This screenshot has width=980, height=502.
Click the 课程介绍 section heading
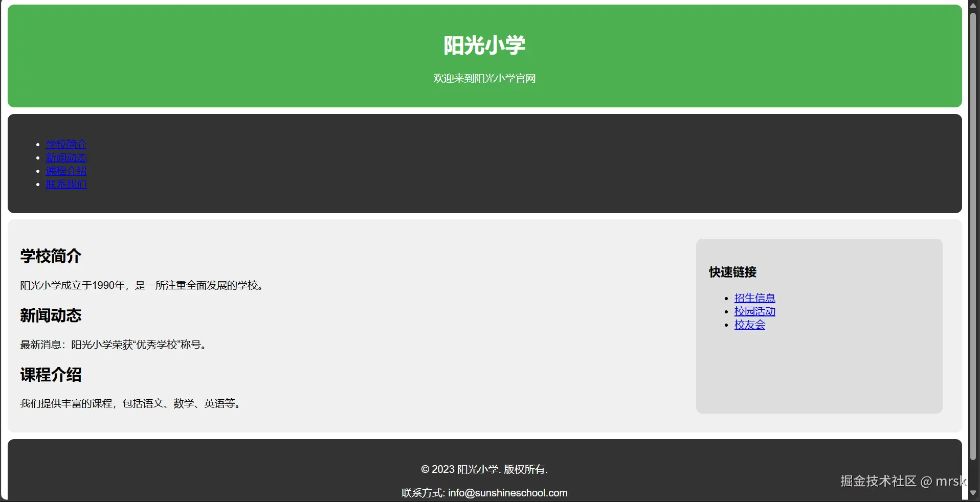tap(50, 375)
